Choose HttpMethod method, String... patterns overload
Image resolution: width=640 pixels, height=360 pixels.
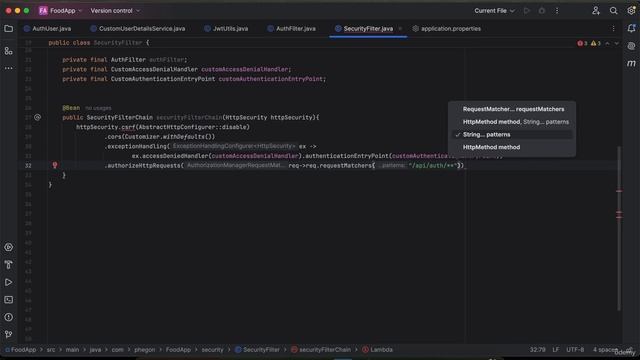pos(512,122)
